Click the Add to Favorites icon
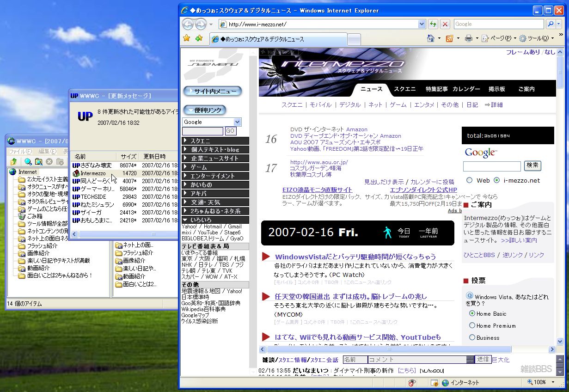The height and width of the screenshot is (392, 569). (x=199, y=38)
